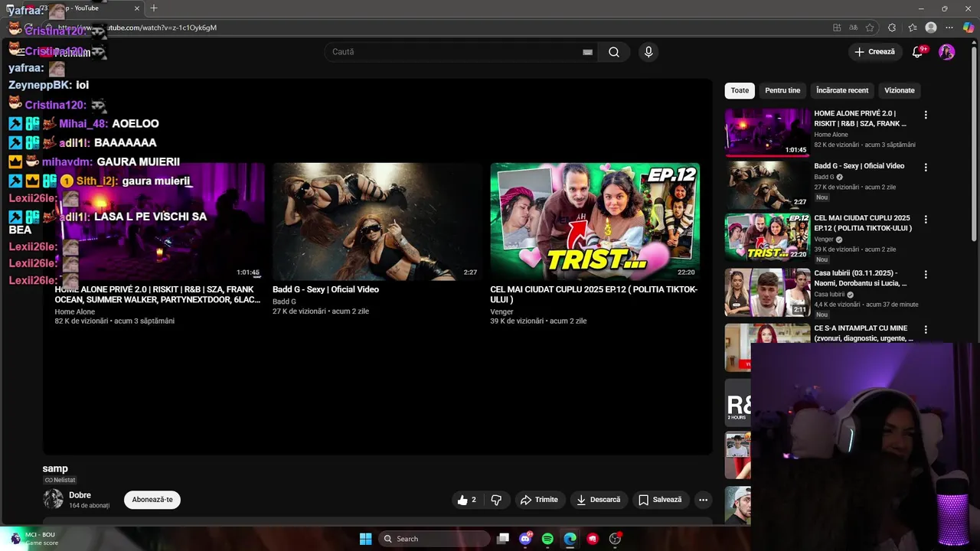Click the Windows taskbar Search box
Image resolution: width=980 pixels, height=551 pixels.
(434, 539)
